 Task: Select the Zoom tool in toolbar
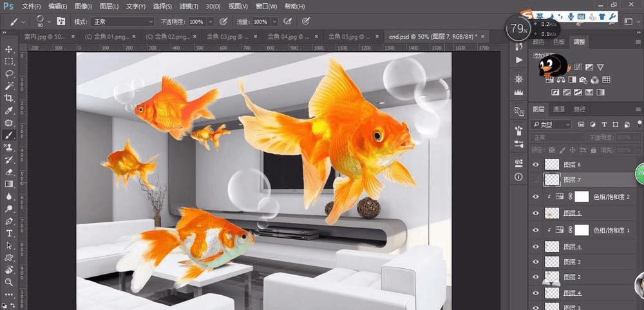tap(9, 282)
